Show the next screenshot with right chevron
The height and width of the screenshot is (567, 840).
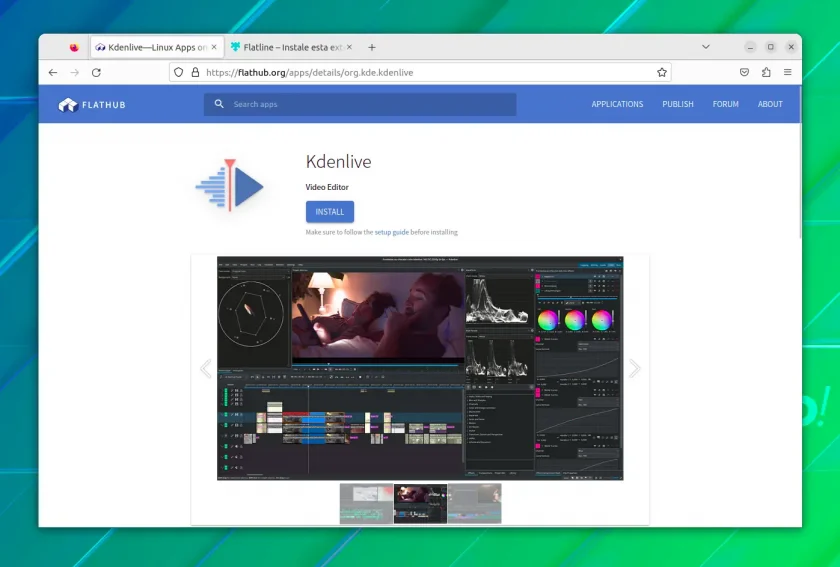[635, 368]
